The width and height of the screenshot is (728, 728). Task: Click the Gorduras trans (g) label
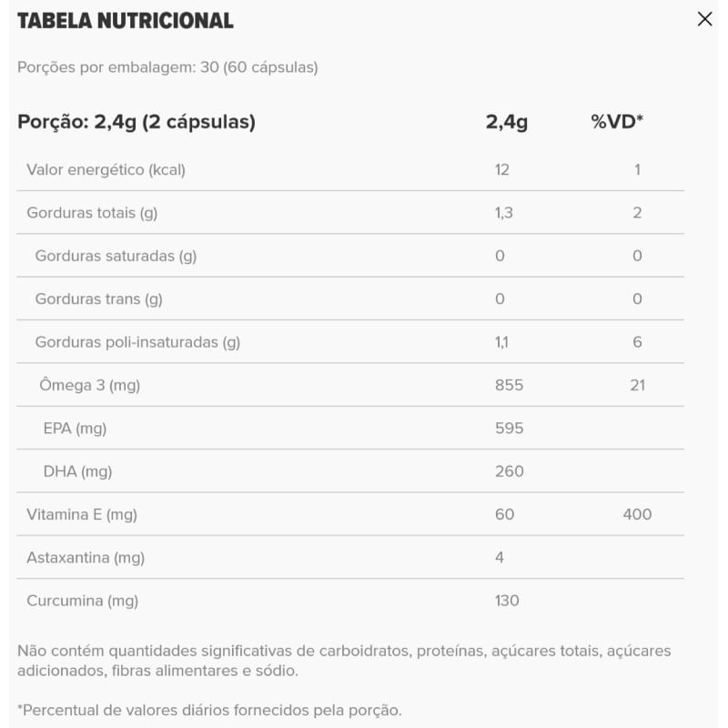(x=98, y=298)
